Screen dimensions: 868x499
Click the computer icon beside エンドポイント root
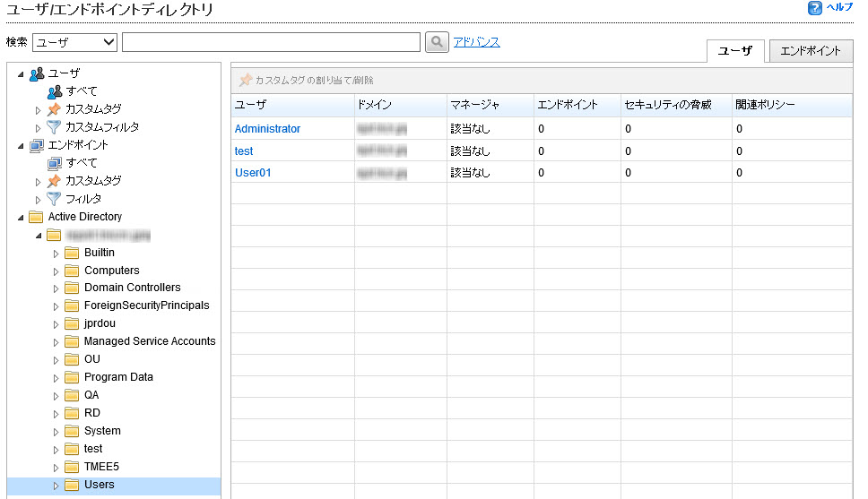[37, 145]
